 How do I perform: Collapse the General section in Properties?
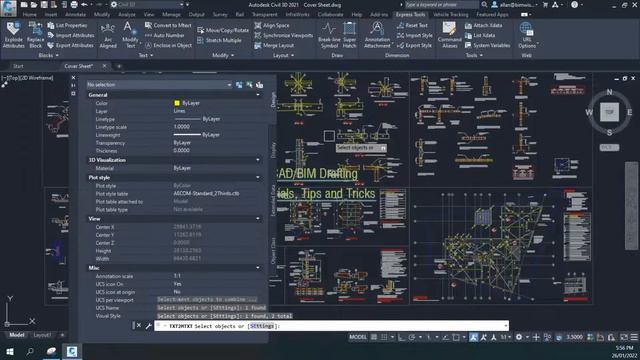point(258,95)
